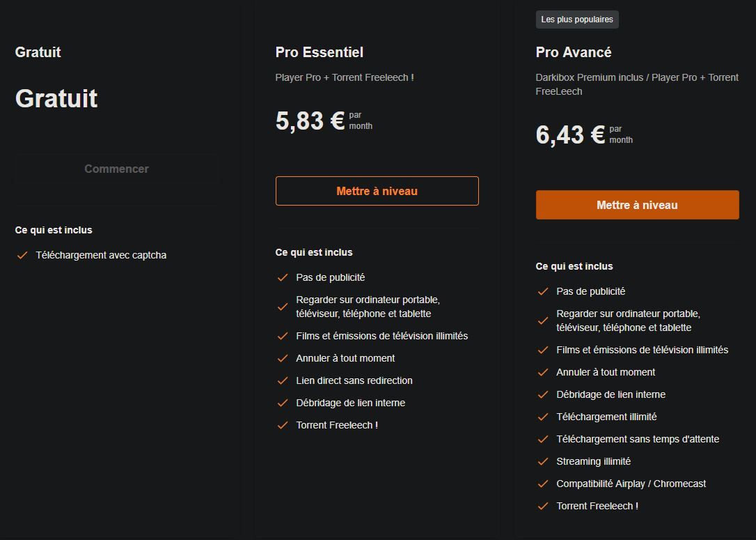
Task: Click the Commencer button on the free plan
Action: (116, 169)
